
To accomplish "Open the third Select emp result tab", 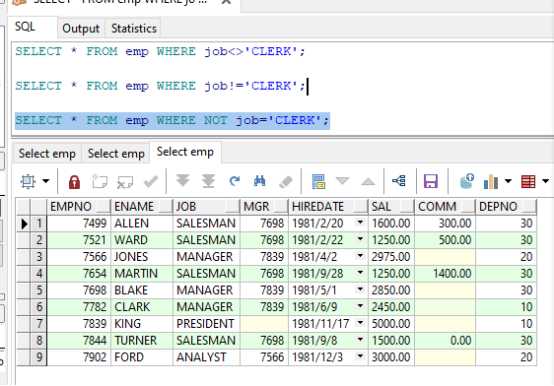I will 185,152.
